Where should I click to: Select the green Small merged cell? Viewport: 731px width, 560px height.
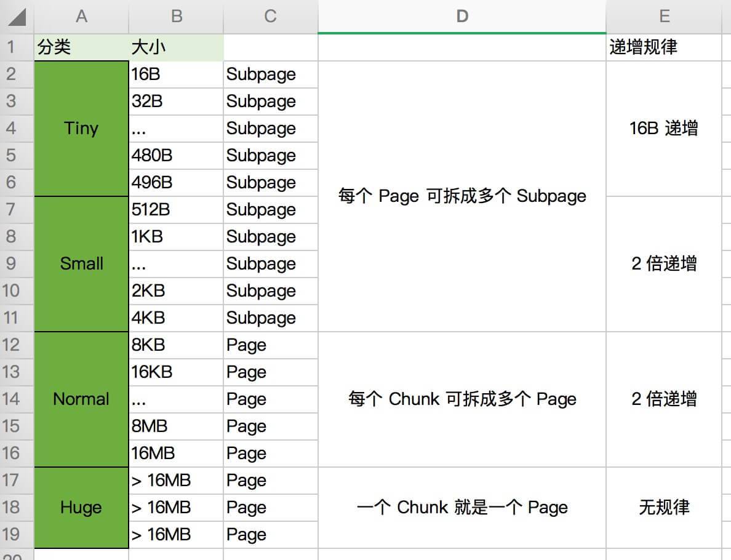(x=81, y=264)
